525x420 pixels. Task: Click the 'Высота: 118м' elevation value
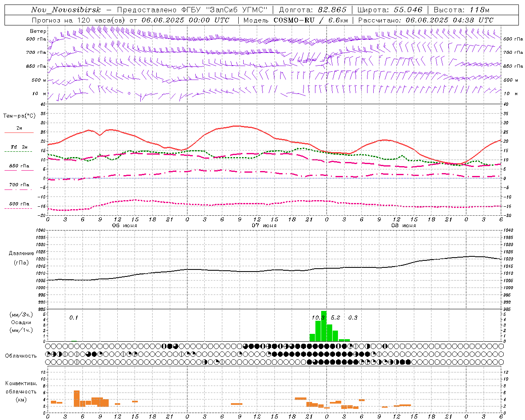pos(461,10)
